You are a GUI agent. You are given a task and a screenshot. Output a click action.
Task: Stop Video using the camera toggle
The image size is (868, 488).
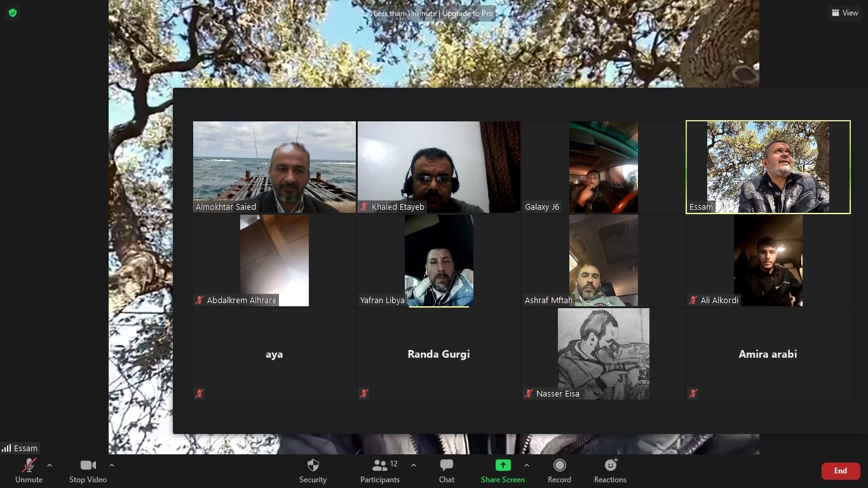coord(88,466)
